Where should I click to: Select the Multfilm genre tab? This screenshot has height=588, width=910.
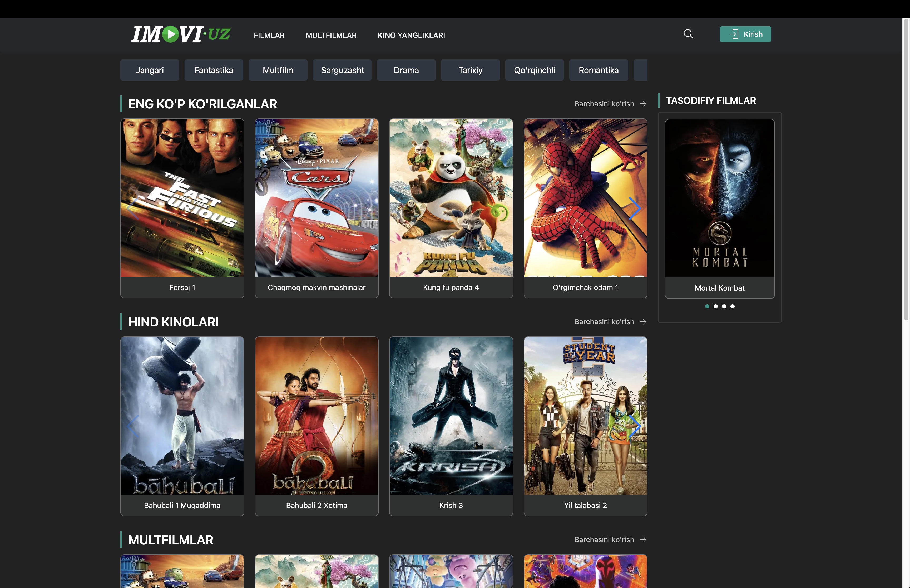[x=278, y=70]
